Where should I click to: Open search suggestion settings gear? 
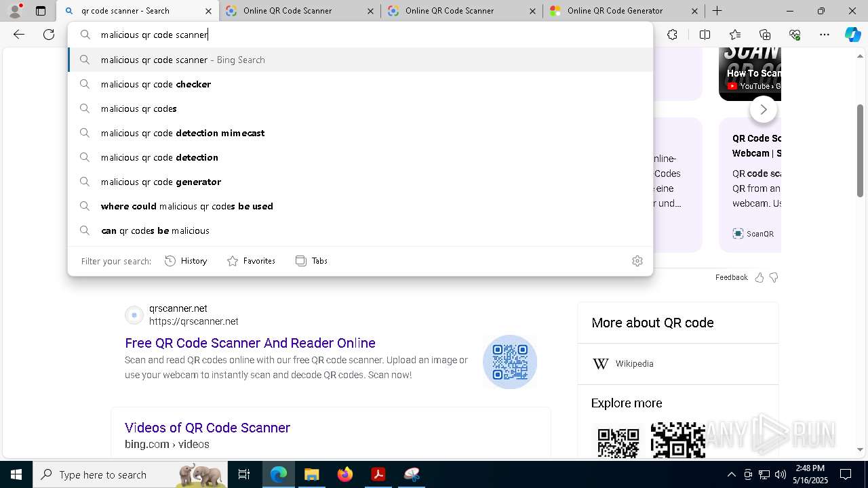click(x=637, y=261)
